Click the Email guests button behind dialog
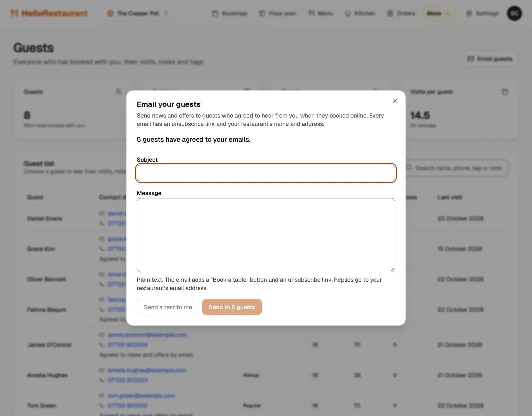The height and width of the screenshot is (416, 532). click(x=490, y=59)
